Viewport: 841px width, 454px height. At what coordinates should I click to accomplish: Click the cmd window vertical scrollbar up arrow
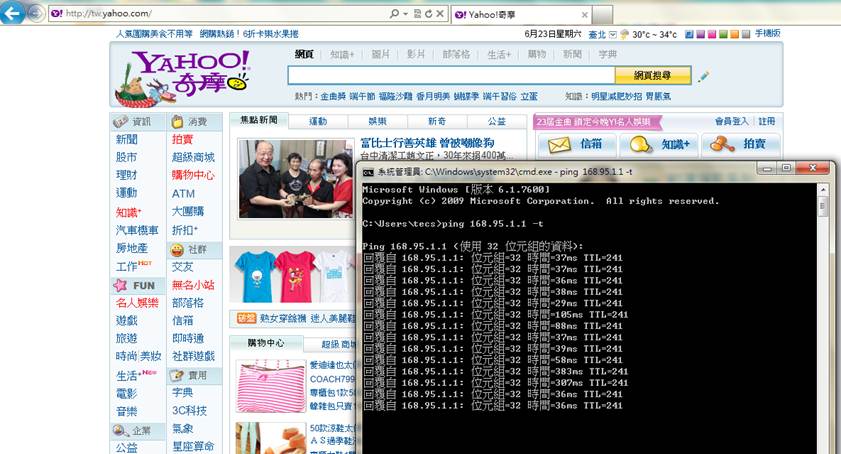click(823, 189)
